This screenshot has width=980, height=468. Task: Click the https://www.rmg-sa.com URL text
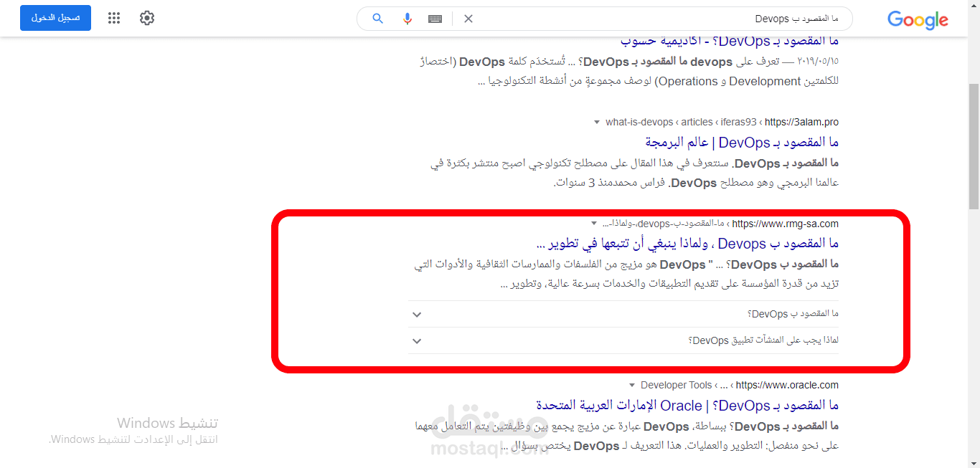(786, 224)
